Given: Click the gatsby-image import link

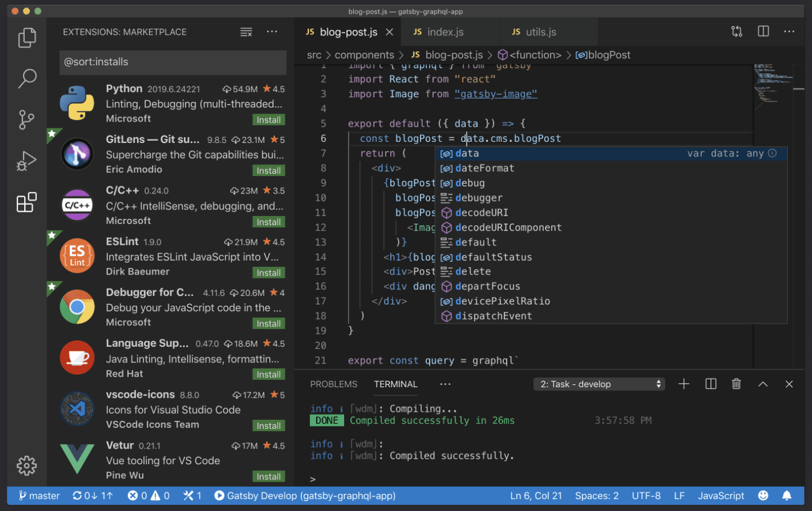Looking at the screenshot, I should point(496,94).
